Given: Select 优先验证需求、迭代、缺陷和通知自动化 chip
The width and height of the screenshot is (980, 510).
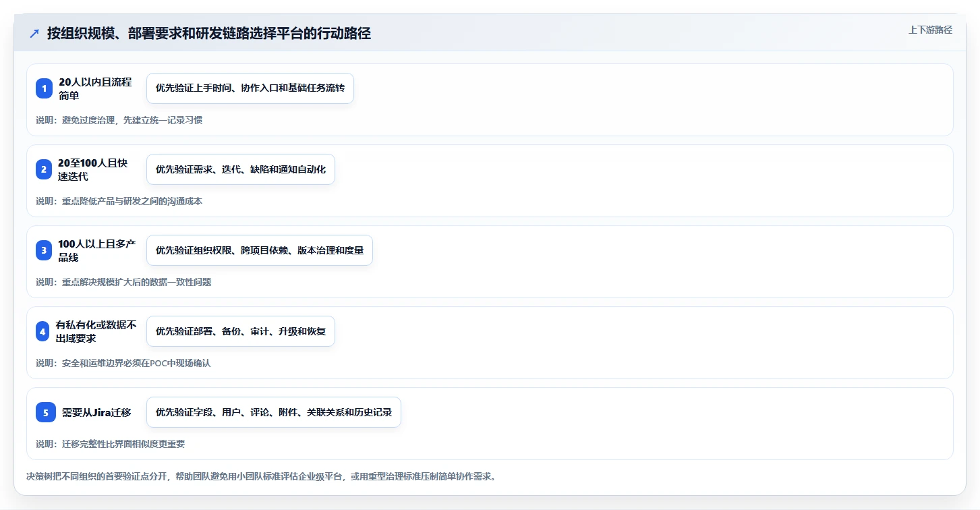Looking at the screenshot, I should pos(241,169).
